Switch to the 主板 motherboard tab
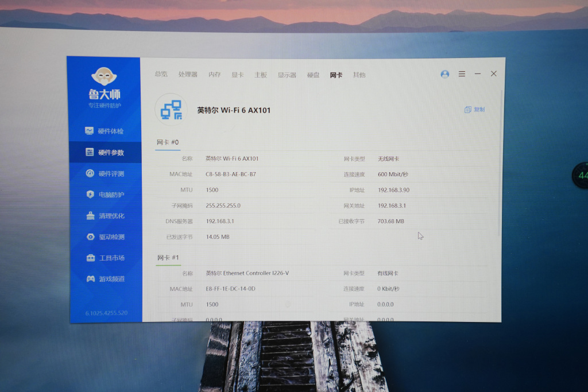This screenshot has width=588, height=392. (261, 75)
